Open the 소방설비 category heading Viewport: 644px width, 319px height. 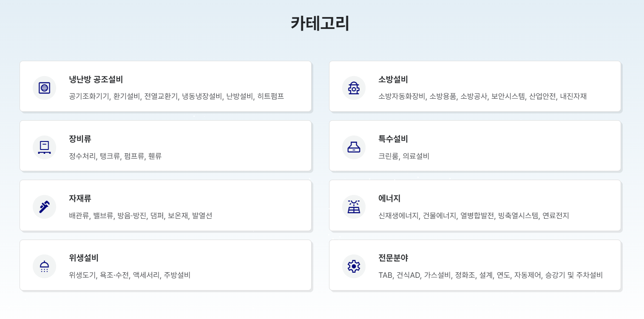coord(393,79)
